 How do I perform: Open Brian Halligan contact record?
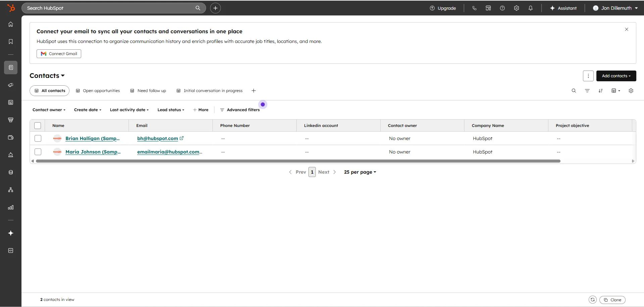pyautogui.click(x=93, y=138)
